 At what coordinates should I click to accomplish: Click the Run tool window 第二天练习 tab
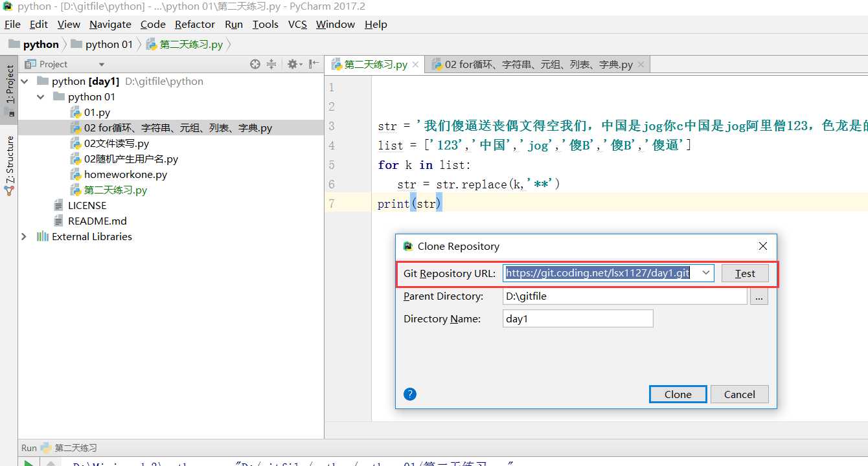(69, 448)
